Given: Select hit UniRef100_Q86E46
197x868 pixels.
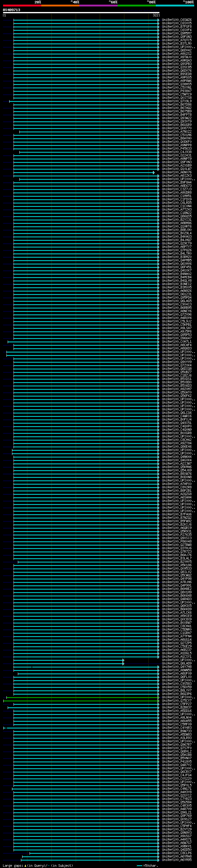Looking at the screenshot, I should tap(176, 447).
